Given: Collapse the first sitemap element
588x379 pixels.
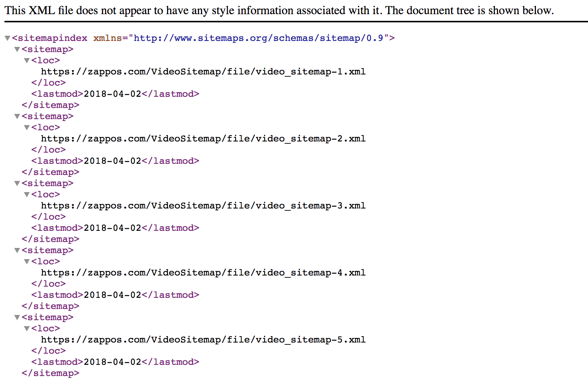Looking at the screenshot, I should tap(17, 50).
